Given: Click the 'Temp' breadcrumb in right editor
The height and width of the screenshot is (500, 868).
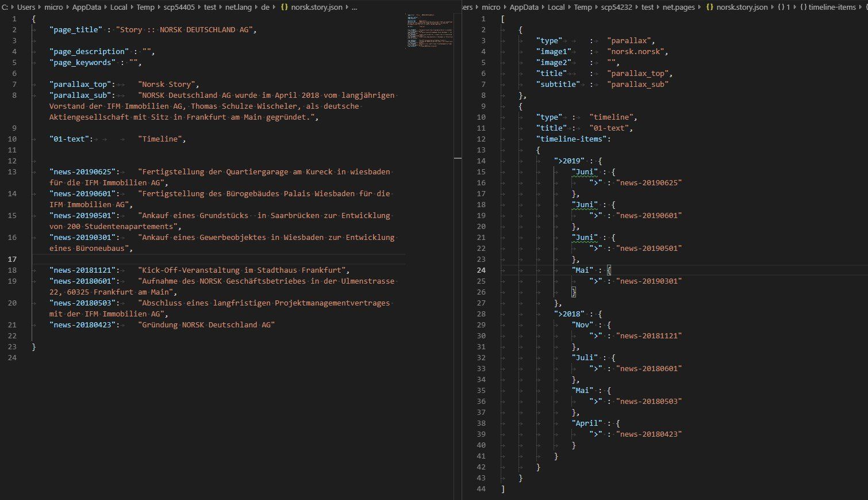Looking at the screenshot, I should (x=582, y=7).
